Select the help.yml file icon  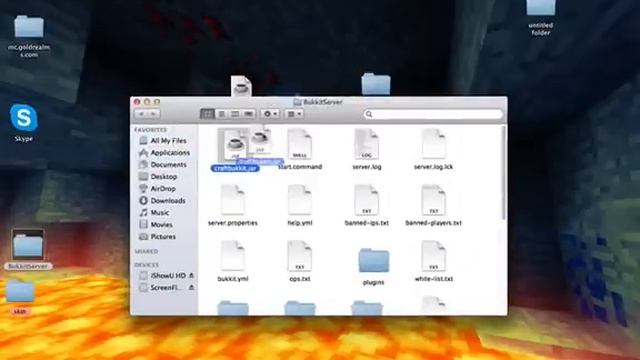(x=300, y=200)
